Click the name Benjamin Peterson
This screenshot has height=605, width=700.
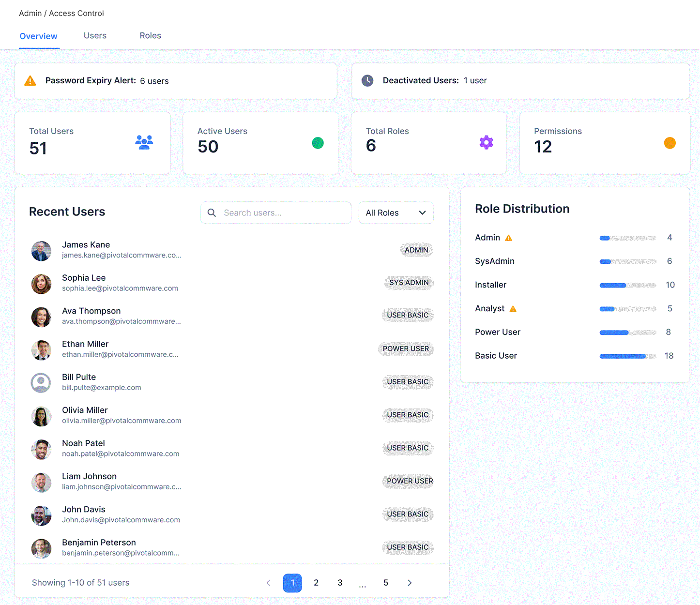click(99, 543)
